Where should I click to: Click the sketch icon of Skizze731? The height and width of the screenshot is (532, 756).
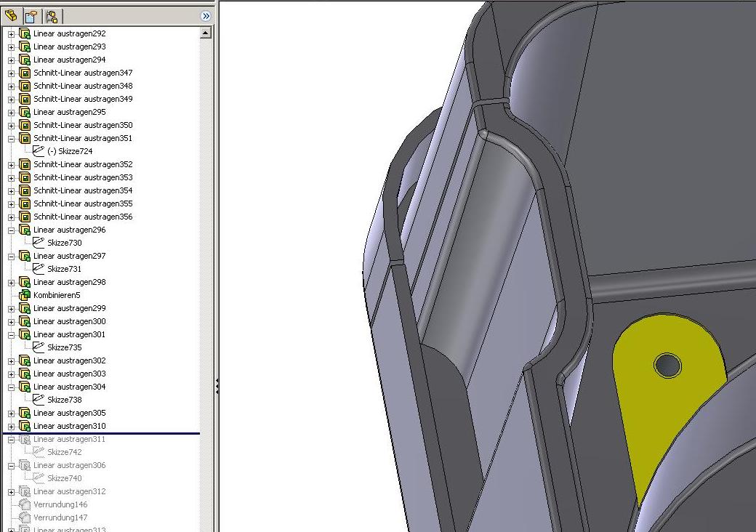pyautogui.click(x=38, y=268)
